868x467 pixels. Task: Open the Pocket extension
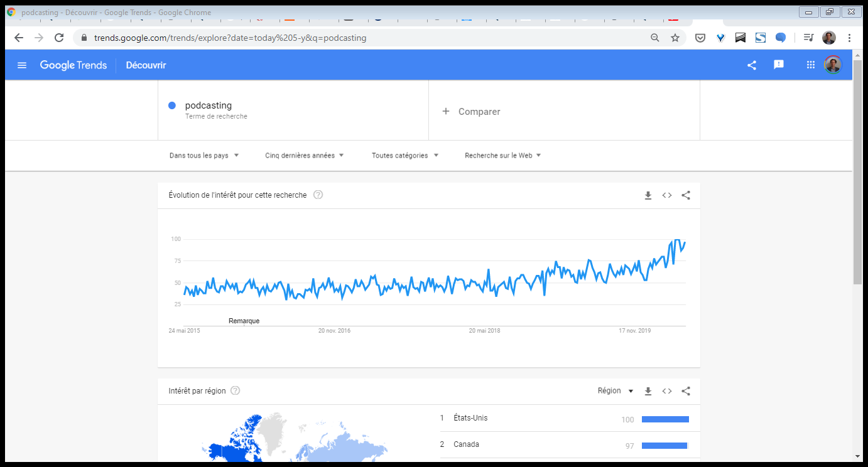coord(700,38)
